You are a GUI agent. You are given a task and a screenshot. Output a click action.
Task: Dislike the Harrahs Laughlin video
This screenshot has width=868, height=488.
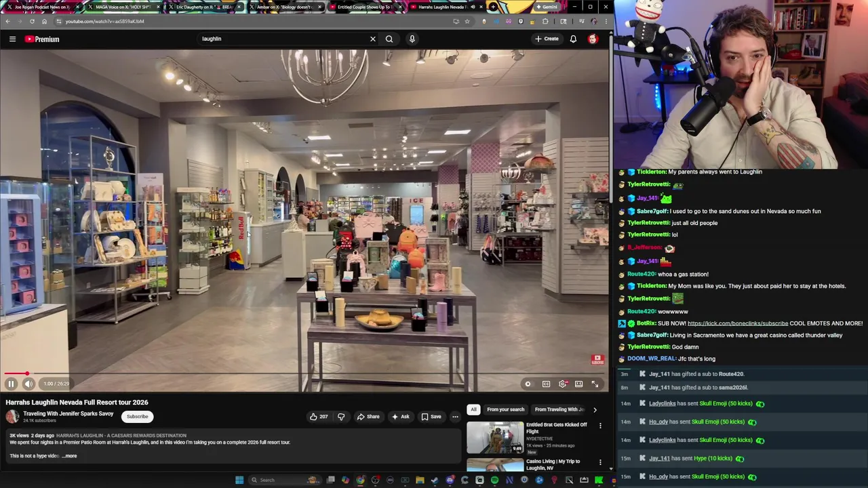pyautogui.click(x=341, y=417)
